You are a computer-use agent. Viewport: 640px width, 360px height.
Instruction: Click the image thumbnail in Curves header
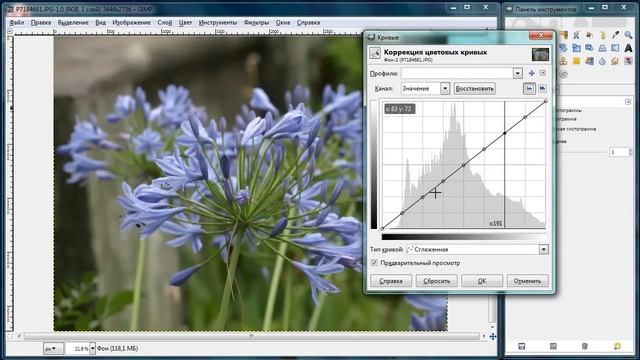540,54
